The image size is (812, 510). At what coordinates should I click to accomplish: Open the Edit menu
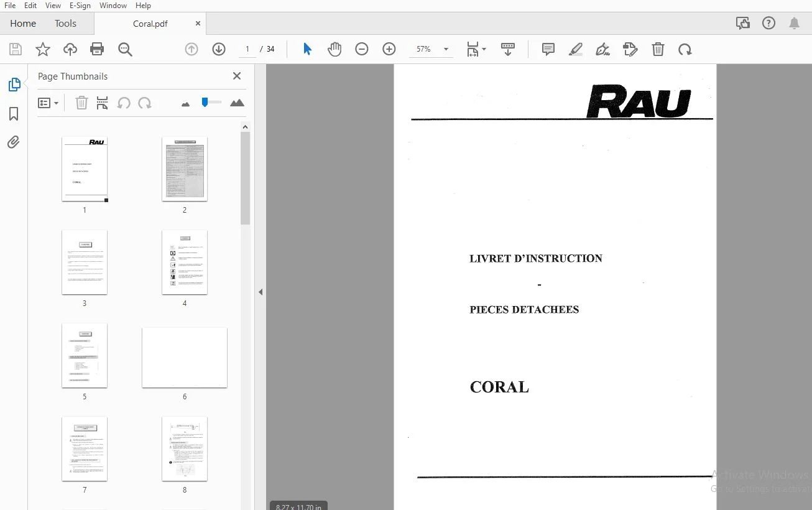(x=30, y=6)
